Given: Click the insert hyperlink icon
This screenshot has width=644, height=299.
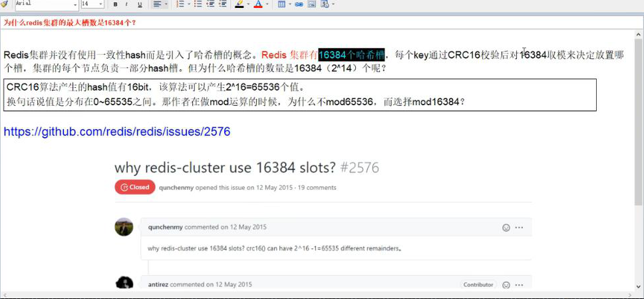Looking at the screenshot, I should (299, 4).
